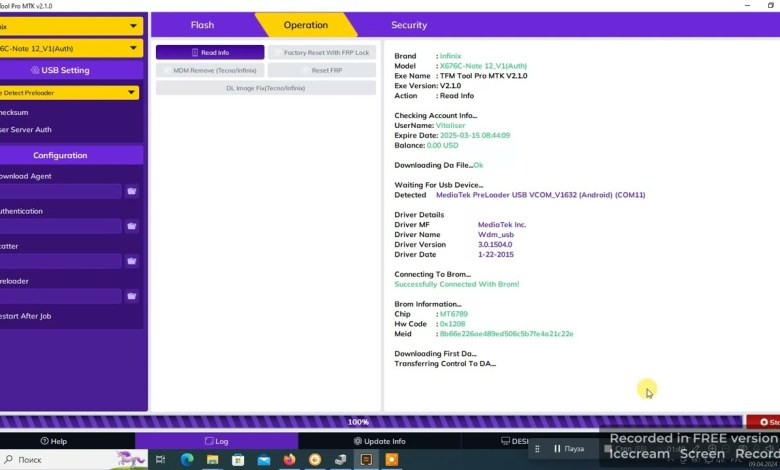The height and width of the screenshot is (470, 780).
Task: Open Icecream Screen Recorder orange taskbar icon
Action: pyautogui.click(x=392, y=460)
